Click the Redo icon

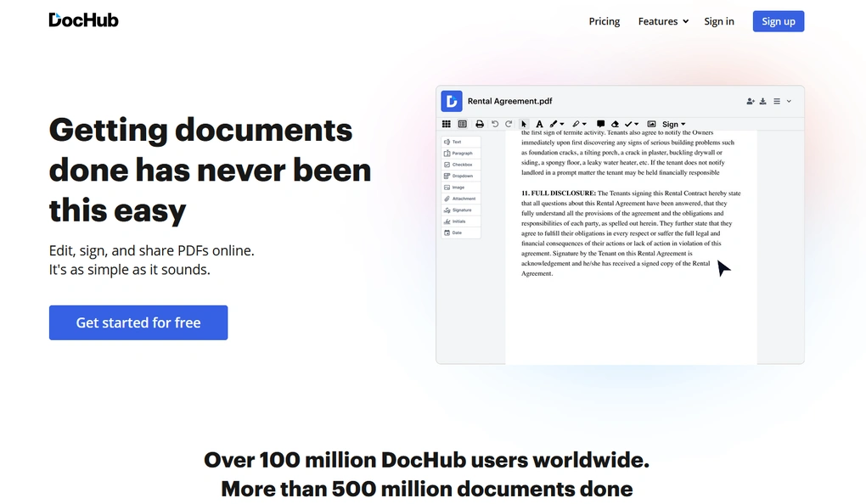509,124
